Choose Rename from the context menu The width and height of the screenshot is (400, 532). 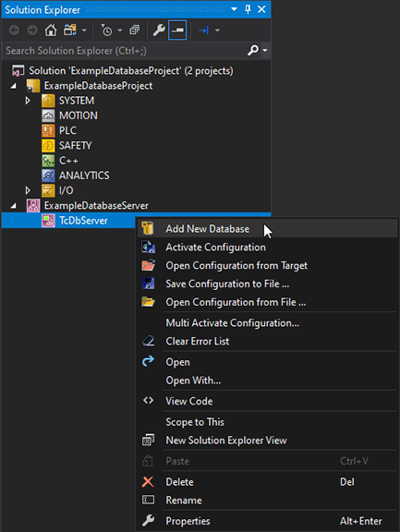[x=267, y=500]
